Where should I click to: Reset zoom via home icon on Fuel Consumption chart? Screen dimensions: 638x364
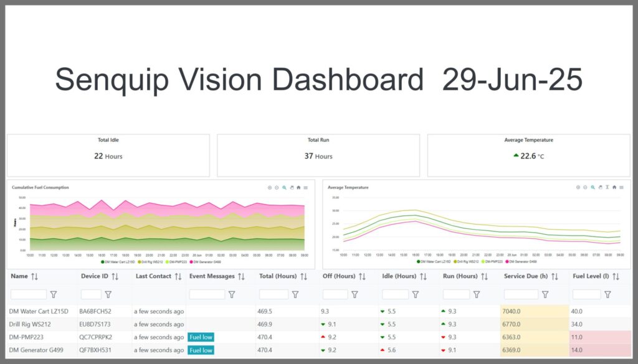298,188
